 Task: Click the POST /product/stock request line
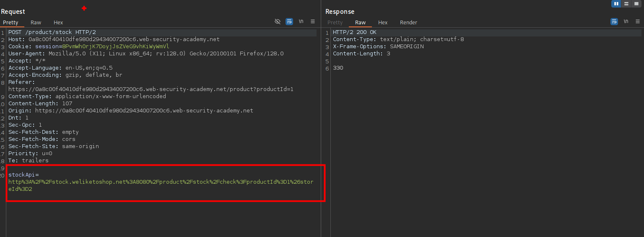coord(52,32)
